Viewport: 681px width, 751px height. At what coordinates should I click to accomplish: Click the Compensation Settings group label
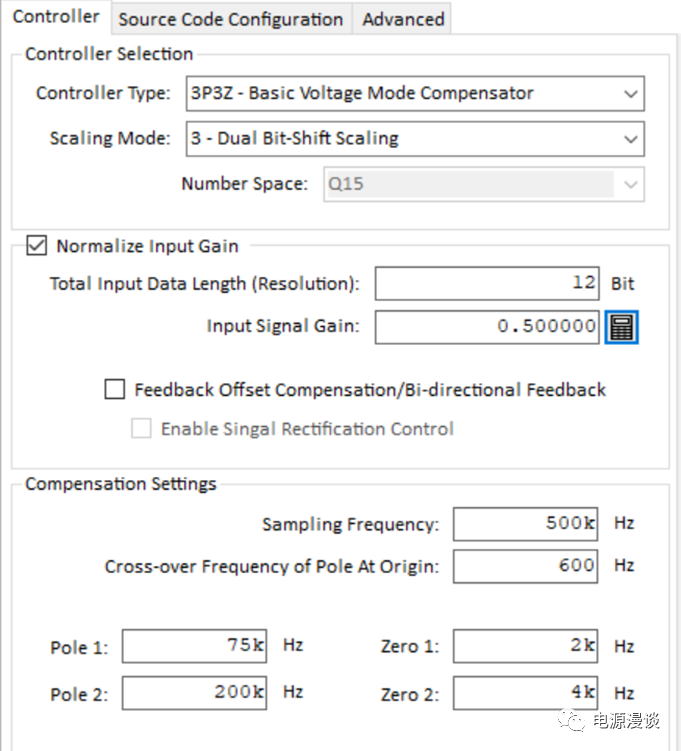(121, 484)
